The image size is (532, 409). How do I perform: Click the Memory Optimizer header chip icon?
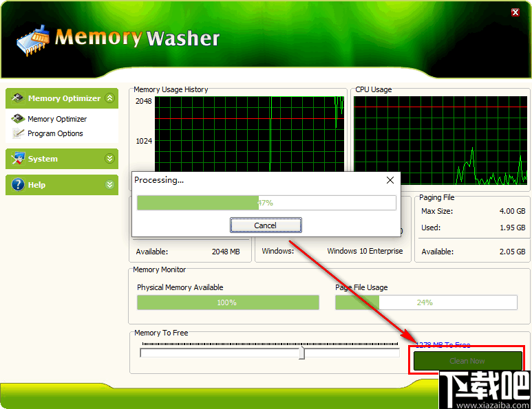point(17,98)
